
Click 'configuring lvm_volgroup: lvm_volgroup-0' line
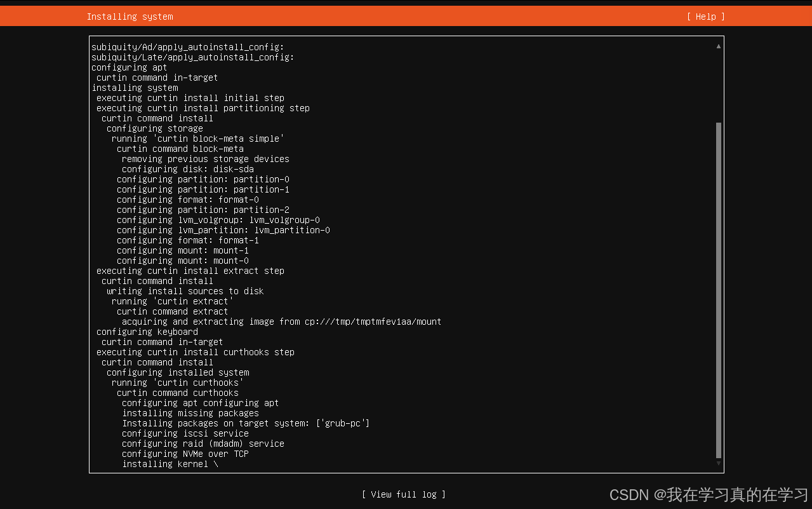click(x=218, y=220)
